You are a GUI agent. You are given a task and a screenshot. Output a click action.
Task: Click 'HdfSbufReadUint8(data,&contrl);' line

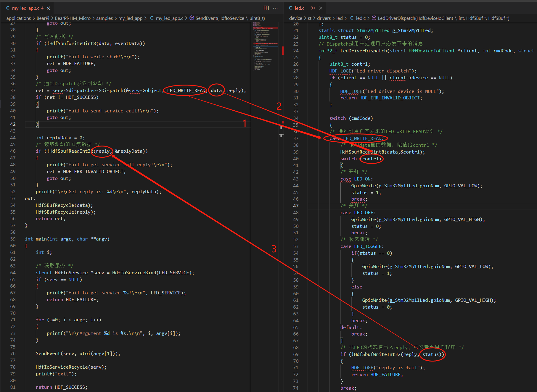pyautogui.click(x=382, y=152)
